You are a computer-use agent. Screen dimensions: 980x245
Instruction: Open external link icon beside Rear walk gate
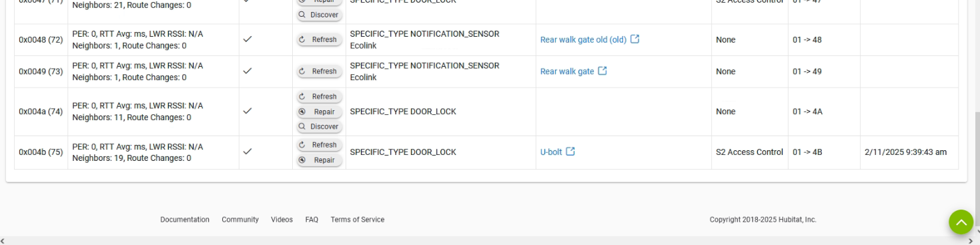pos(602,71)
